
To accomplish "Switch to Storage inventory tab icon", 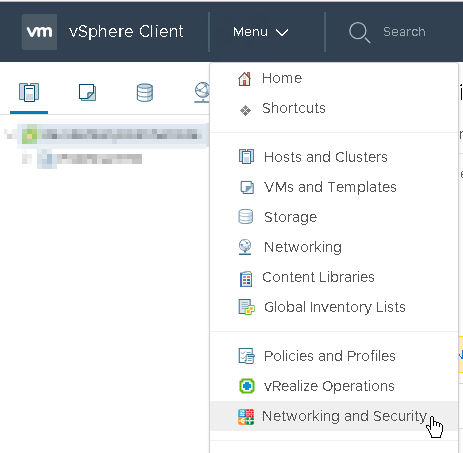I will (145, 92).
